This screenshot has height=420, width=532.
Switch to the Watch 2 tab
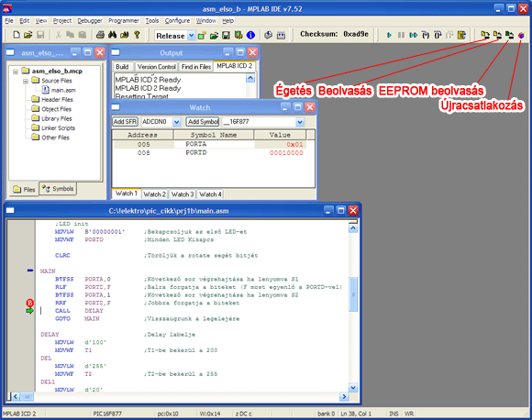click(x=154, y=194)
